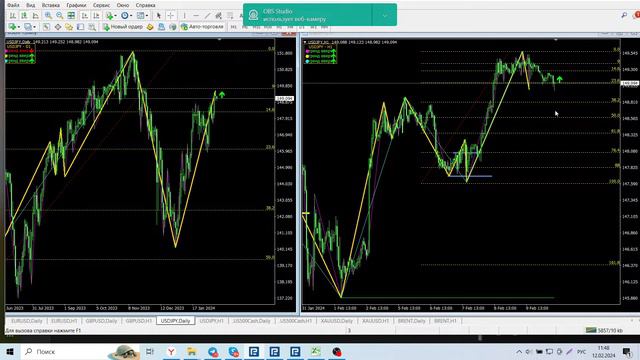
Task: Open the periods clock dropdown
Action: pos(127,16)
